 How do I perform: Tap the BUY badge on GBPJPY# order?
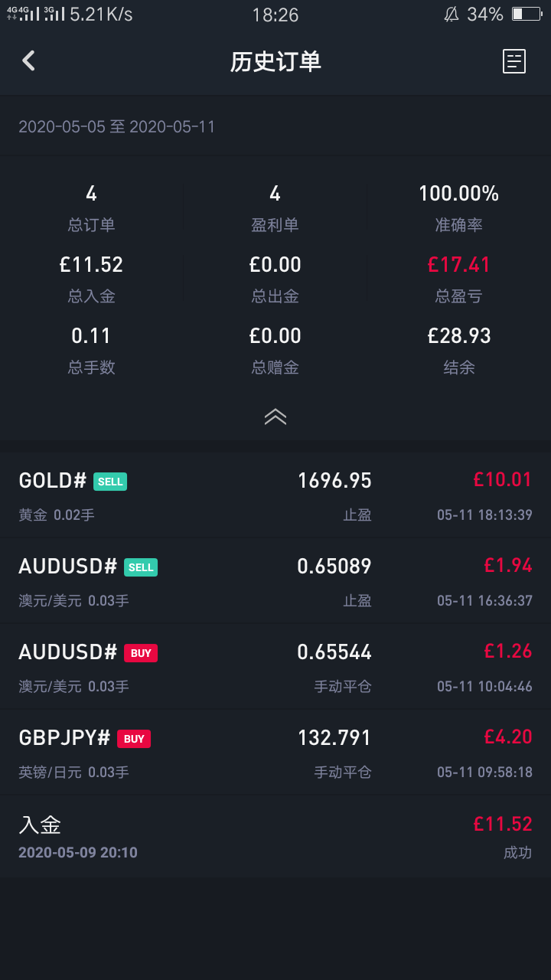point(134,739)
